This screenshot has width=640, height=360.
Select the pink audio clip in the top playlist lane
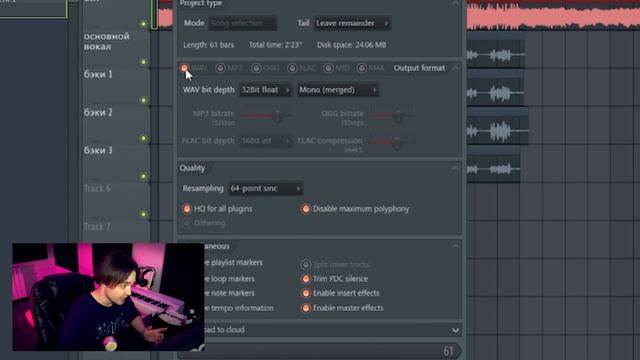pos(553,16)
